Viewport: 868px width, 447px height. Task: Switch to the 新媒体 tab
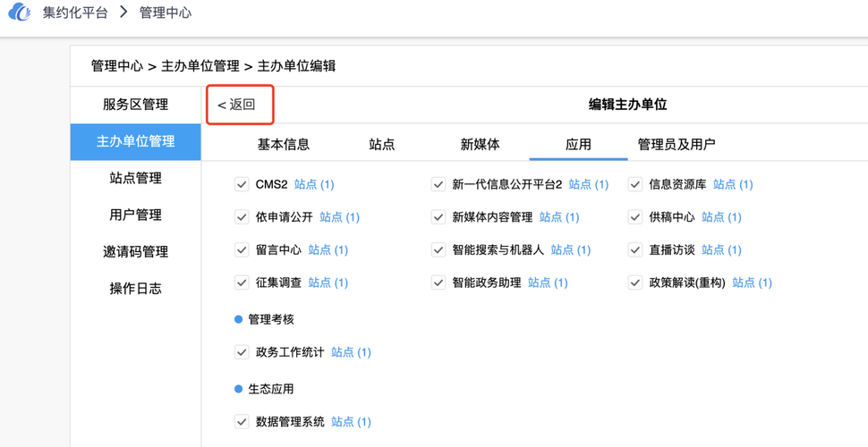(480, 145)
